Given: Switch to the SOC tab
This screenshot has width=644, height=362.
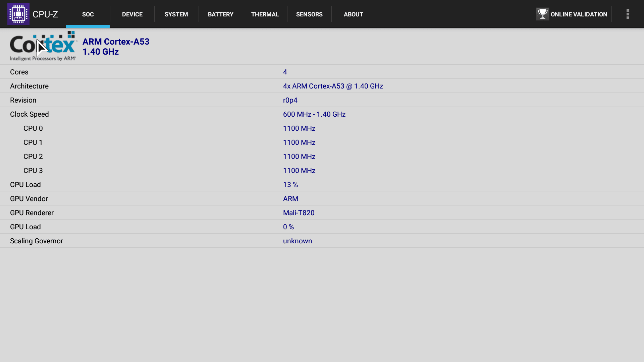Looking at the screenshot, I should (x=88, y=14).
